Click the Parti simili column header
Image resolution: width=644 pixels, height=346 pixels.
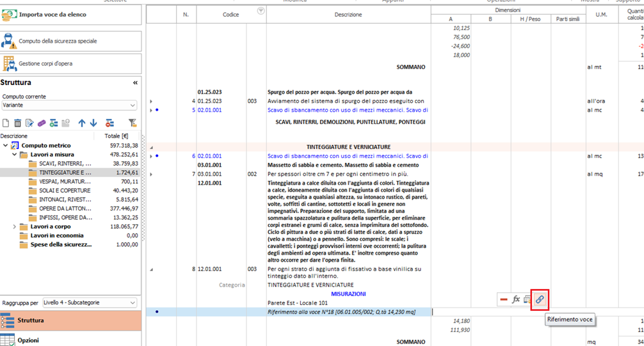pos(568,19)
